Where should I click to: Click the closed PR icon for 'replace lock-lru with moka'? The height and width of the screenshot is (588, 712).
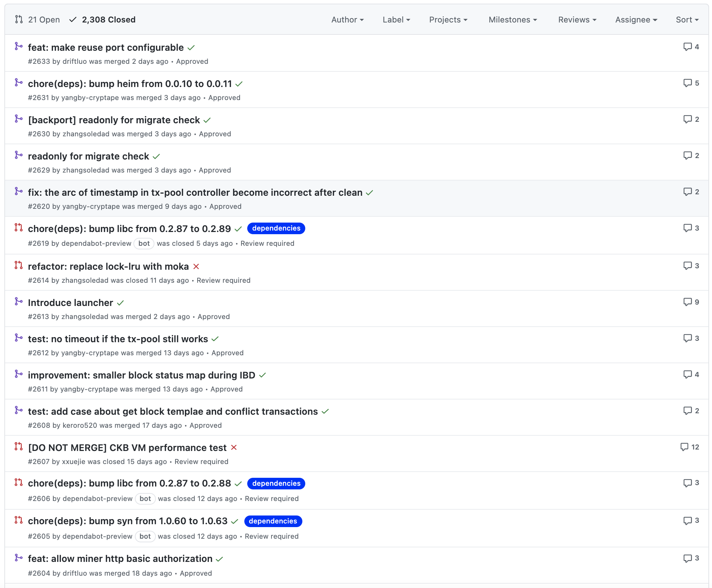tap(18, 265)
